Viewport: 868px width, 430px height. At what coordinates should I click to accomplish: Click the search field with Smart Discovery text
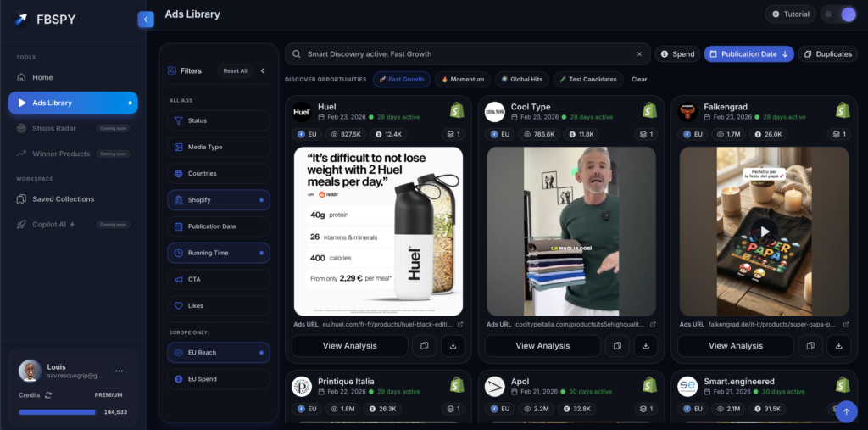[468, 54]
